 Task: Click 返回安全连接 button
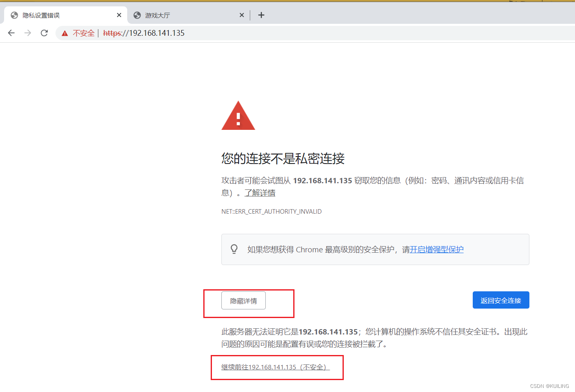501,300
